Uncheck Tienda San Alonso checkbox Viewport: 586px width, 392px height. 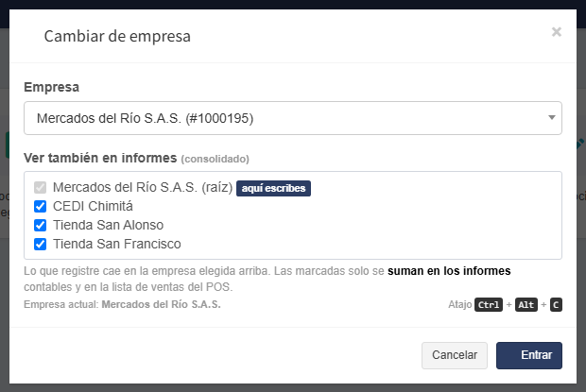[x=40, y=225]
